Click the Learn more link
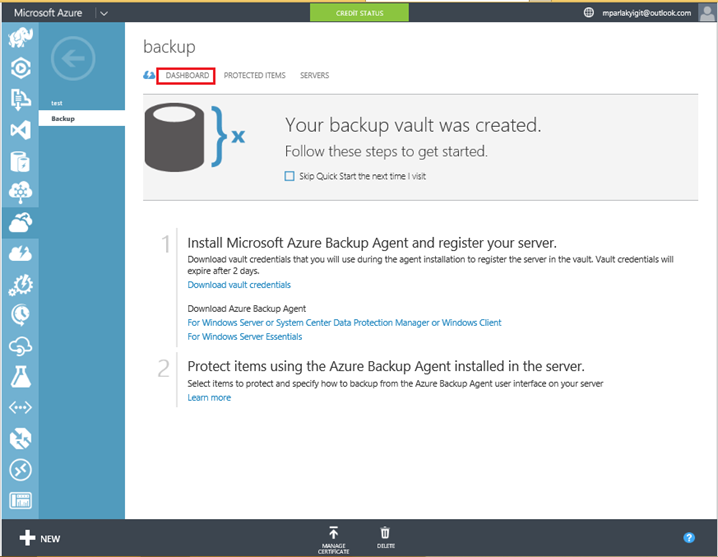This screenshot has width=718, height=557. (209, 398)
